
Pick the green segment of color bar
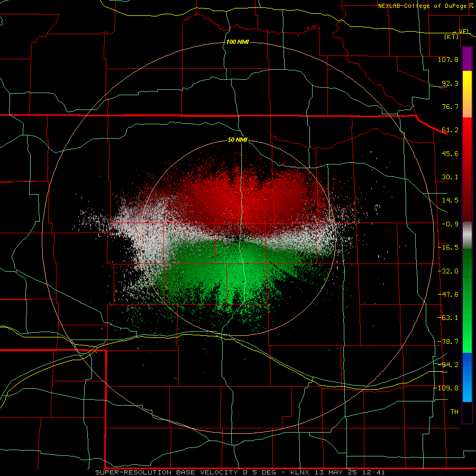(467, 300)
